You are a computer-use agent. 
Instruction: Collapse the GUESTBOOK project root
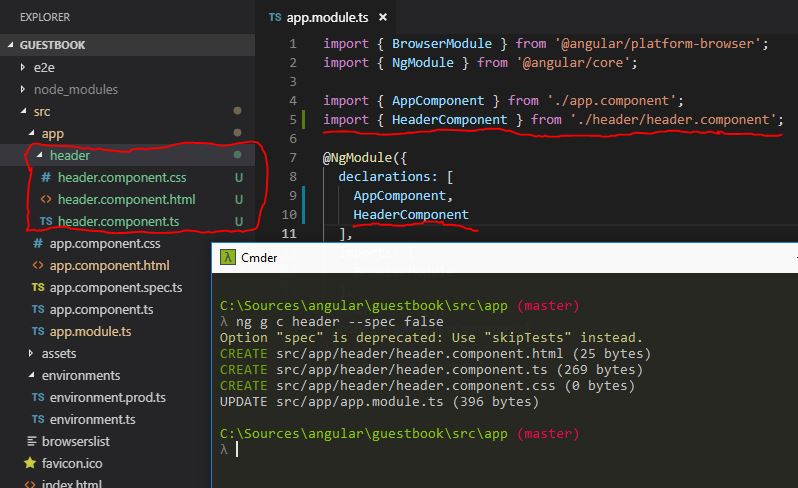tap(11, 45)
